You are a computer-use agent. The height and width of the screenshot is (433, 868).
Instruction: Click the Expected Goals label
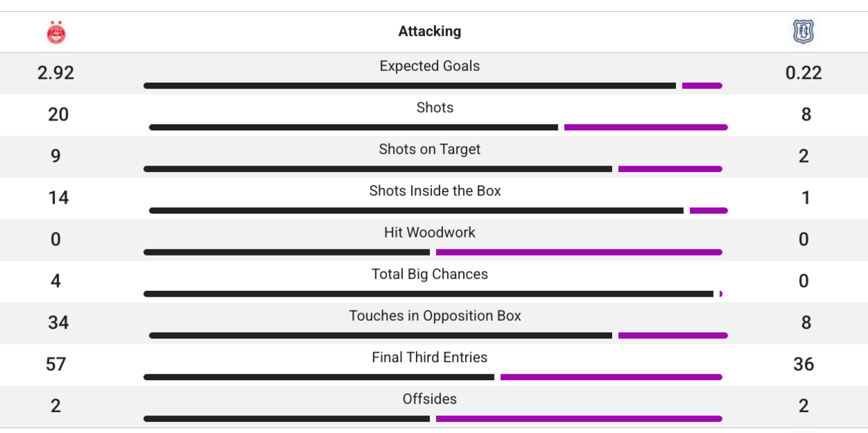coord(430,66)
